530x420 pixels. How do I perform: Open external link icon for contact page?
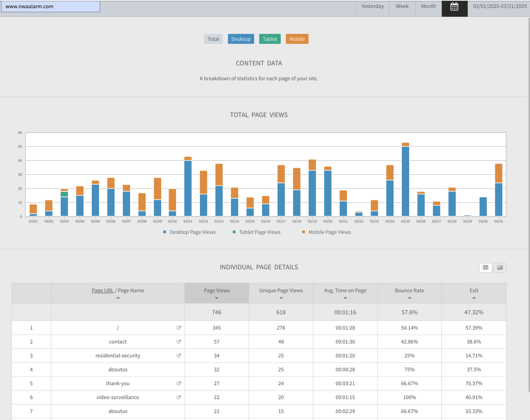[179, 342]
